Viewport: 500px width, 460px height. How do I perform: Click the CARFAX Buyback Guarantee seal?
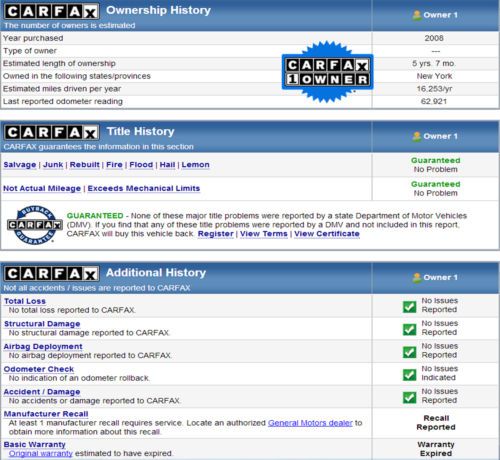pos(35,225)
